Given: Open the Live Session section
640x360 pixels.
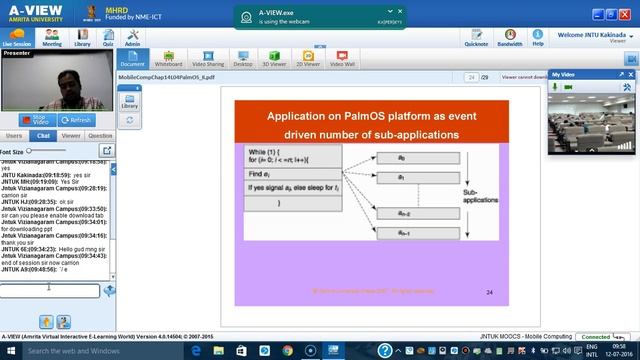Looking at the screenshot, I should 17,38.
